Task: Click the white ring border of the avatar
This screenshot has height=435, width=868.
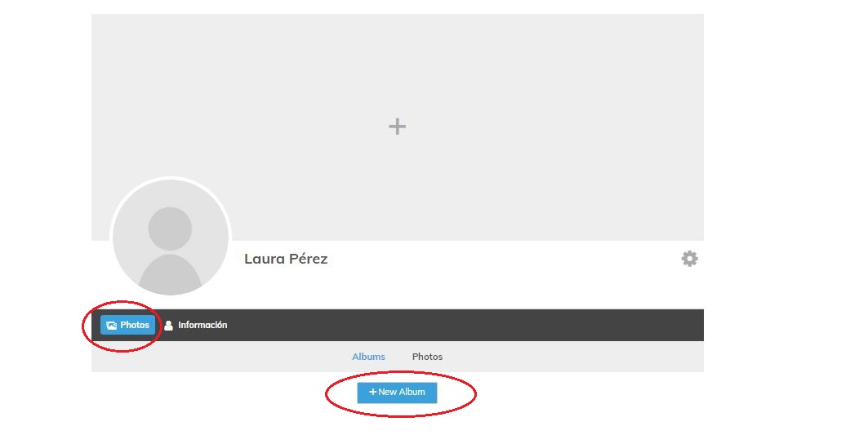Action: point(171,178)
